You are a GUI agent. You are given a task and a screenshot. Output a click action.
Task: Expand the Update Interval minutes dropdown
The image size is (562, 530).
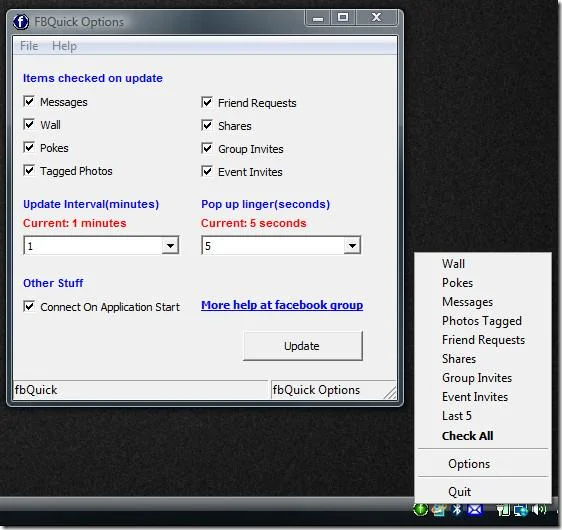click(x=170, y=245)
